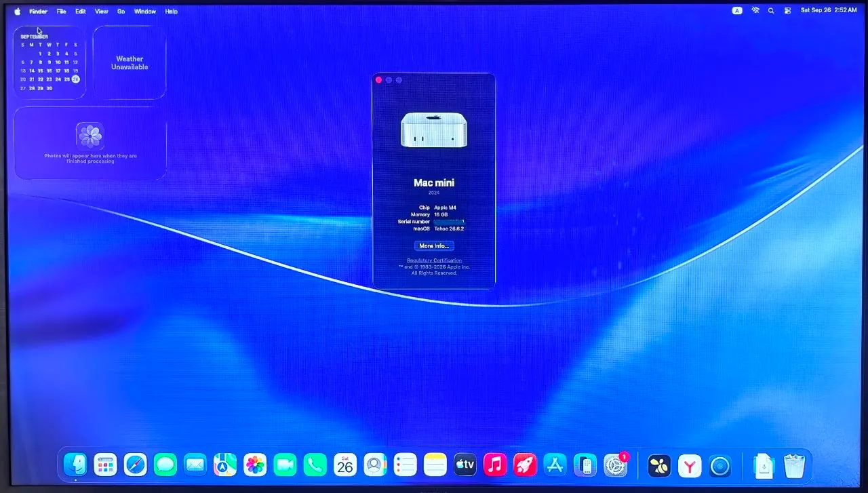Screen dimensions: 868x493
Task: Click the 'Apple M4' chip value
Action: 446,208
